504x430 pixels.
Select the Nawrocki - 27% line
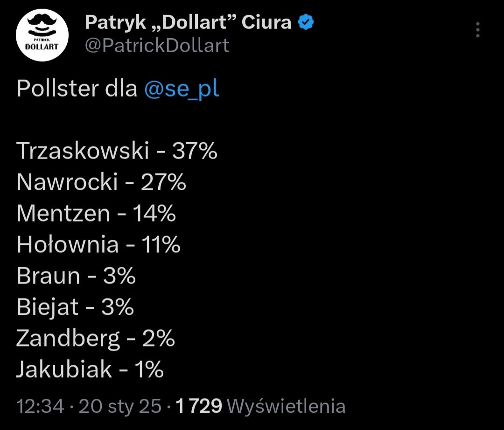101,182
